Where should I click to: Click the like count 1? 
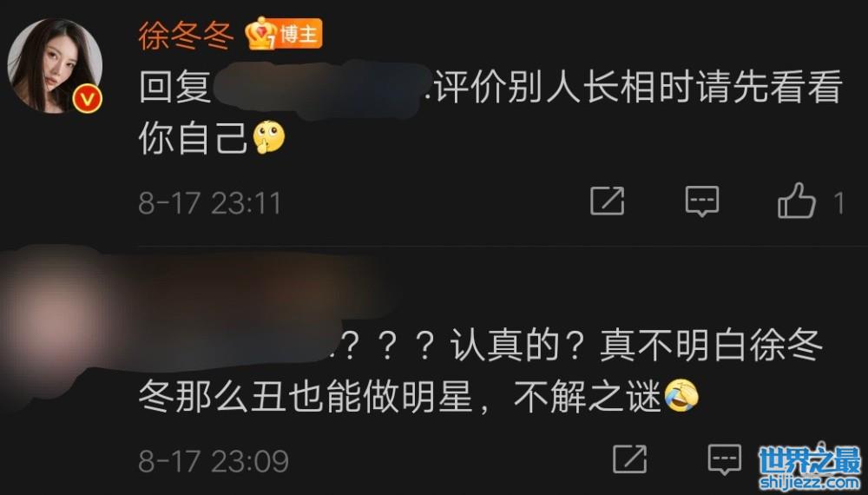[839, 203]
